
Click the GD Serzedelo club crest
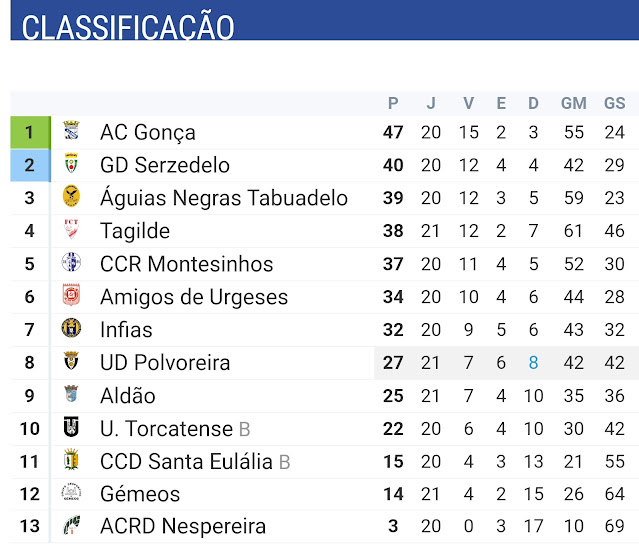pyautogui.click(x=71, y=164)
